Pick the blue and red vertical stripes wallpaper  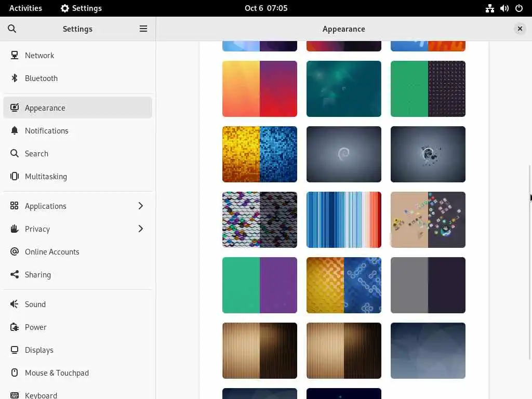tap(344, 220)
